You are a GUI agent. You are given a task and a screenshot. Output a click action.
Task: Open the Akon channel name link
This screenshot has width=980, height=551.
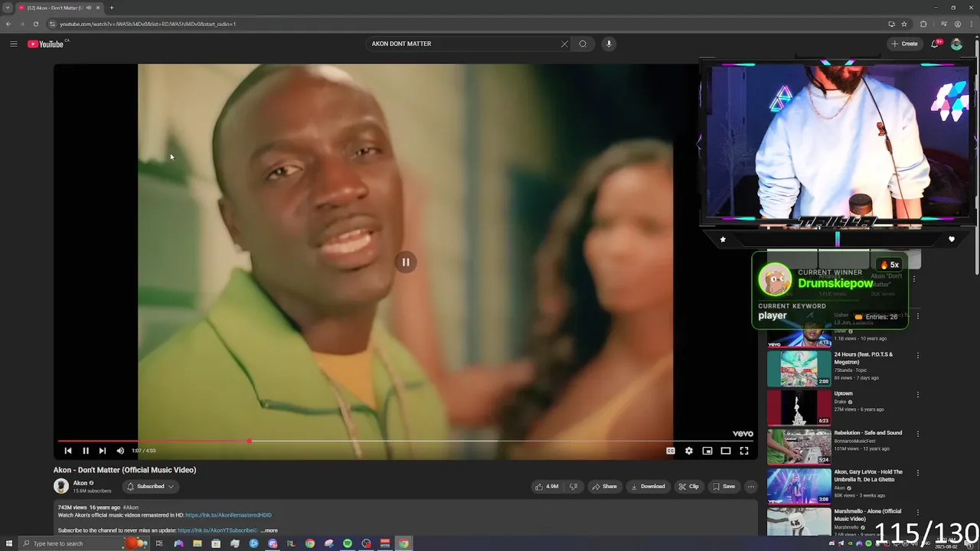[x=80, y=483]
